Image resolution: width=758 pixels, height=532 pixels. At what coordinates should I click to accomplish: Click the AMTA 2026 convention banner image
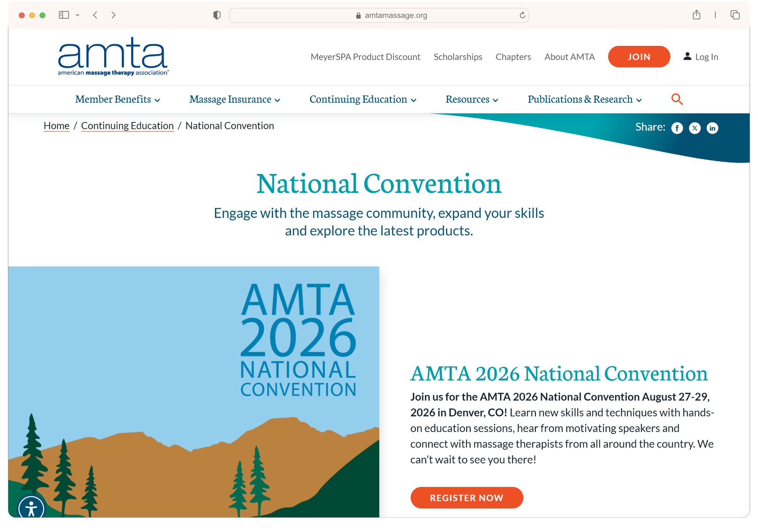pyautogui.click(x=194, y=392)
